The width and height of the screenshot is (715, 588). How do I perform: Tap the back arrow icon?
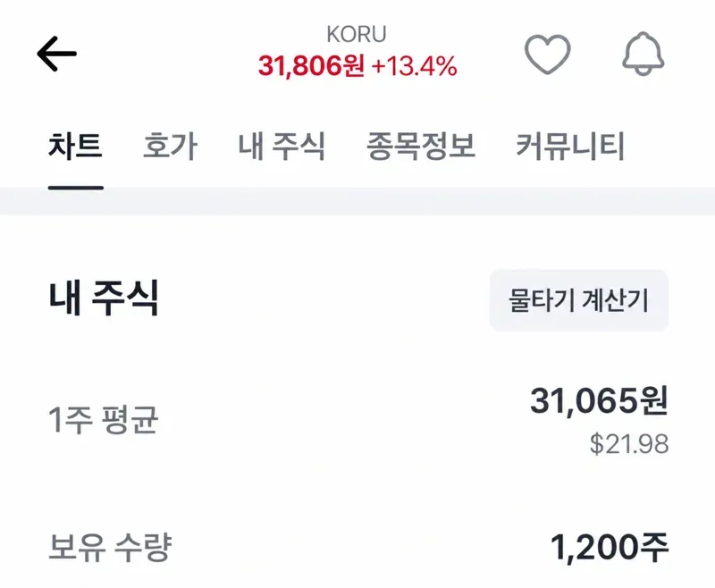point(56,54)
